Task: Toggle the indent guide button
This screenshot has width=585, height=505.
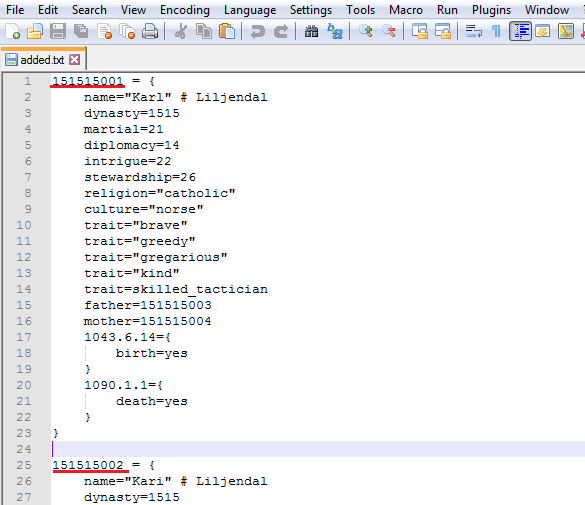Action: pyautogui.click(x=520, y=31)
